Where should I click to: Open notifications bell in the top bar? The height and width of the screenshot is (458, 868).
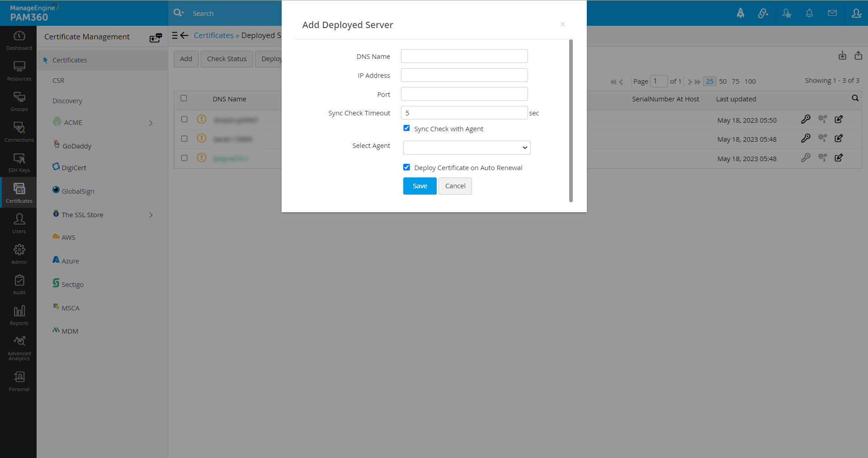pyautogui.click(x=809, y=13)
